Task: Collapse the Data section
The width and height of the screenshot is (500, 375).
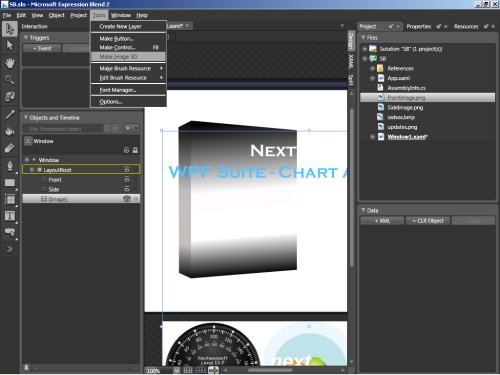Action: (x=363, y=210)
